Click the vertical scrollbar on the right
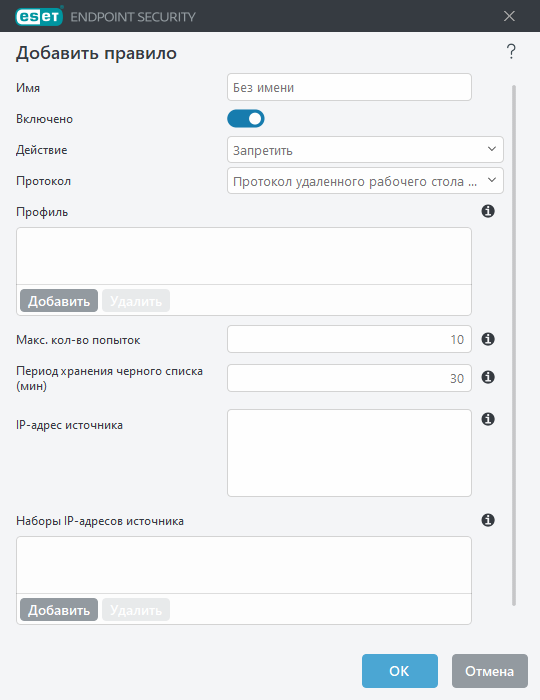The height and width of the screenshot is (700, 540). point(514,345)
